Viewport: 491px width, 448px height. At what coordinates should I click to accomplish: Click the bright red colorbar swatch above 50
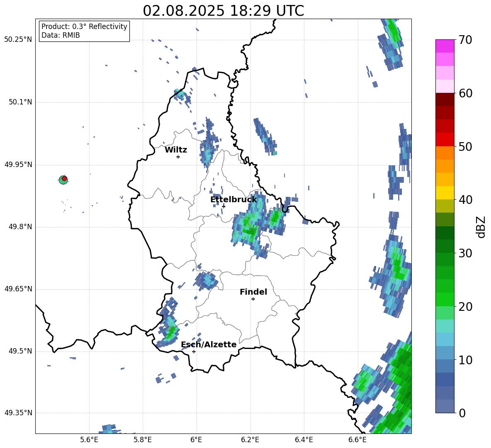click(x=445, y=140)
